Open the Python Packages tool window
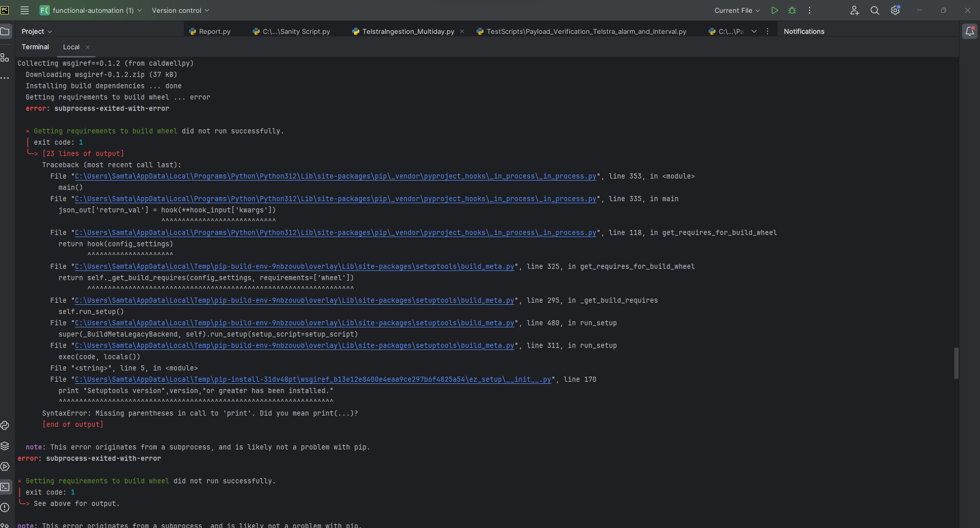 click(5, 446)
